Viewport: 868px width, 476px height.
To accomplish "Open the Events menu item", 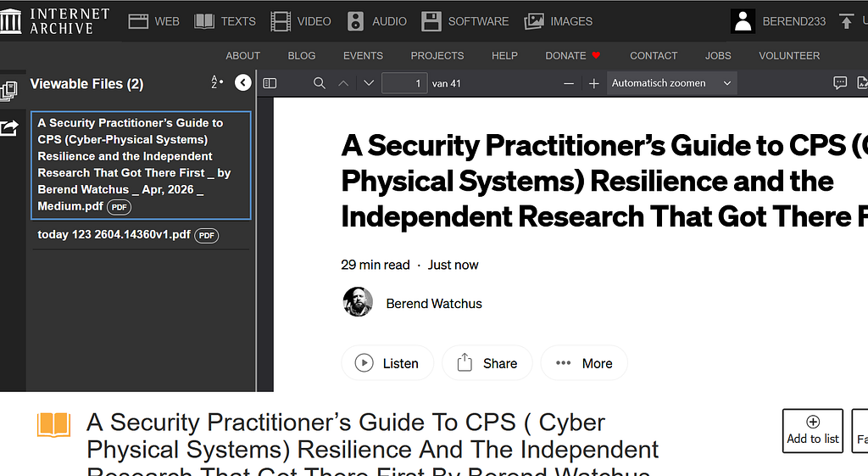I will pyautogui.click(x=363, y=56).
